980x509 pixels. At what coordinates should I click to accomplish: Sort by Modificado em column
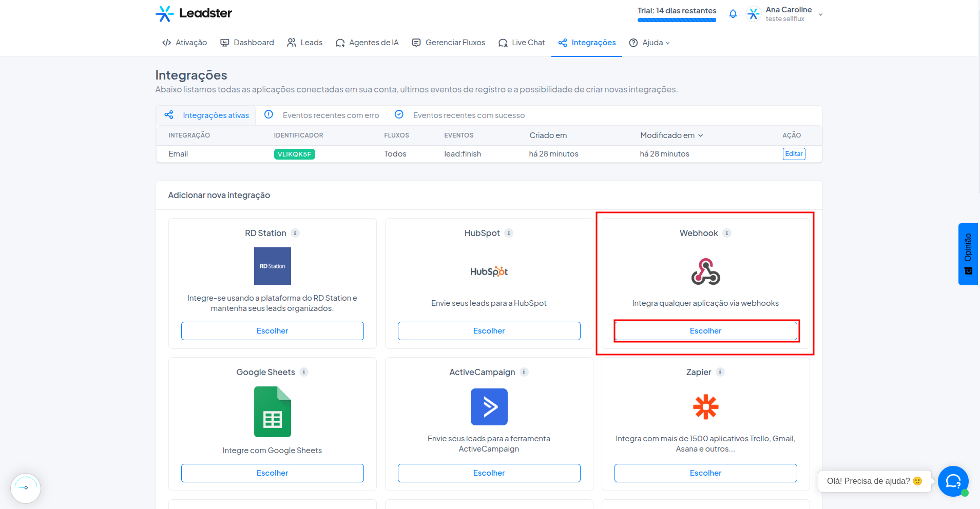click(x=671, y=135)
